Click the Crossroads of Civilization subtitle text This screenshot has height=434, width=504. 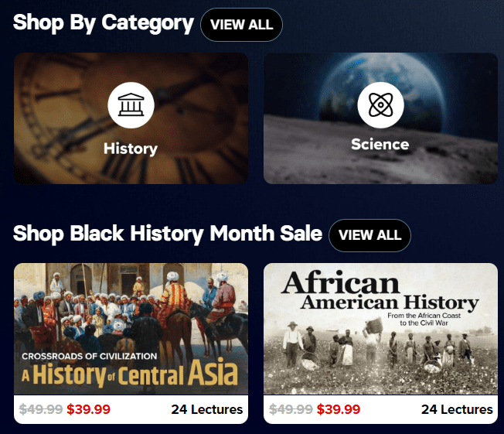[90, 357]
